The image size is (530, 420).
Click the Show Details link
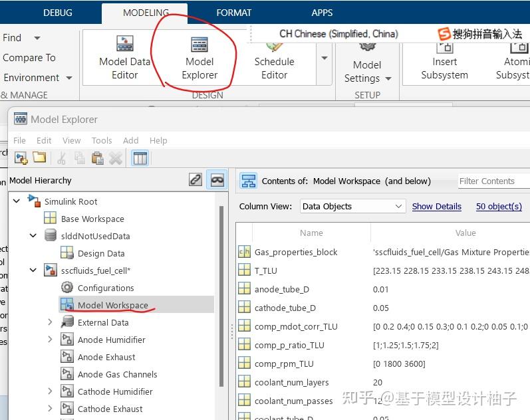coord(436,207)
